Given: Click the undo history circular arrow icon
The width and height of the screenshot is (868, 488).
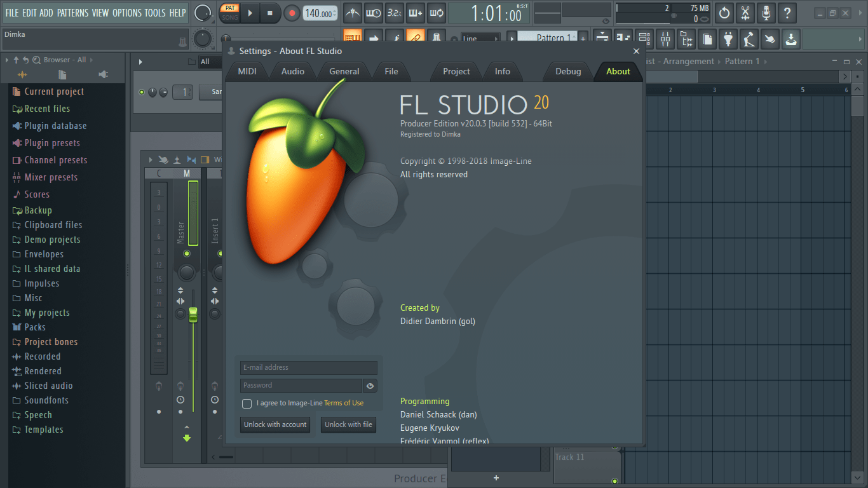Looking at the screenshot, I should click(724, 13).
